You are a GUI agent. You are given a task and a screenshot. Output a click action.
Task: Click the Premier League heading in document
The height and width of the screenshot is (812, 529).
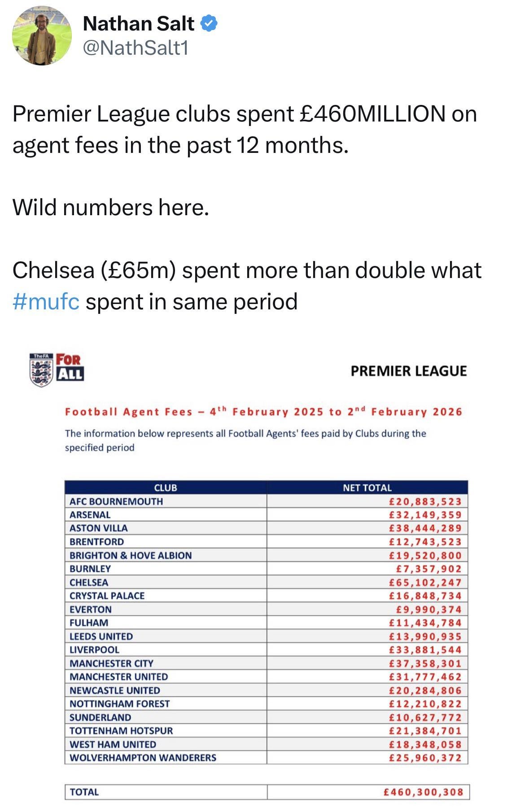point(408,371)
